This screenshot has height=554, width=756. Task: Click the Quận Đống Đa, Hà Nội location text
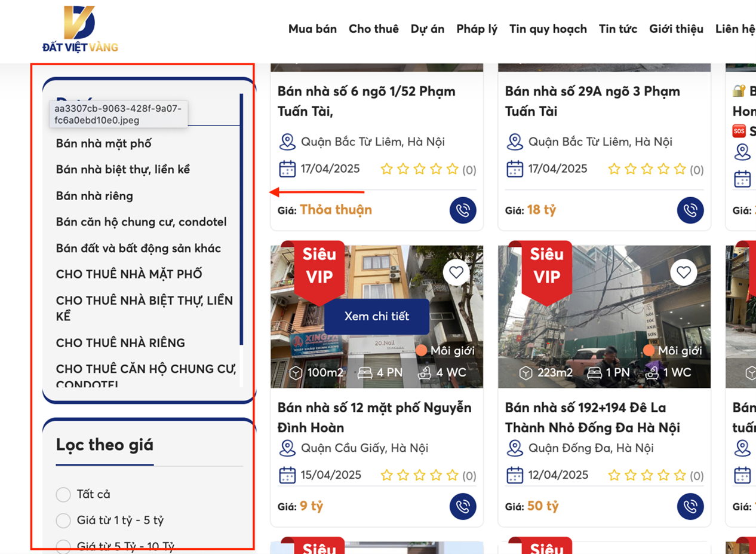[591, 448]
